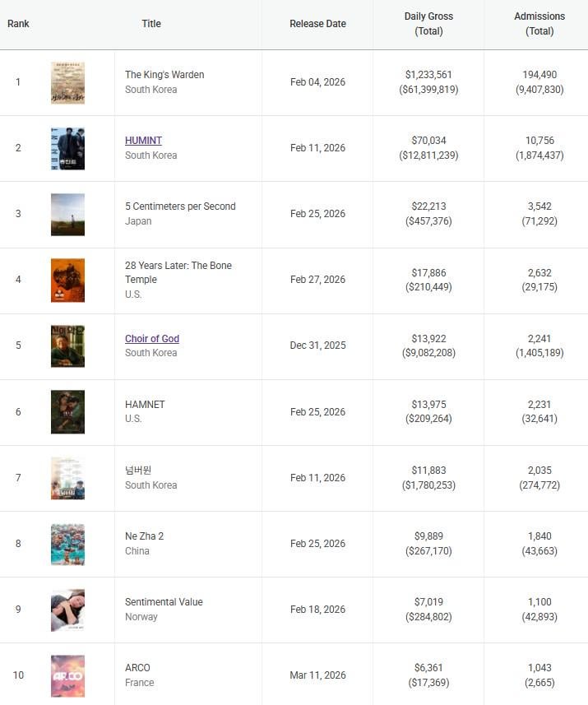Click the Release Date column header
Screen dimensions: 588x705
pyautogui.click(x=317, y=24)
